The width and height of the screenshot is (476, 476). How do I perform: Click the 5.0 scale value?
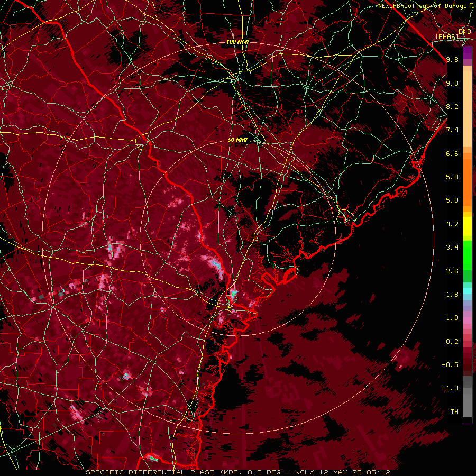(x=452, y=200)
